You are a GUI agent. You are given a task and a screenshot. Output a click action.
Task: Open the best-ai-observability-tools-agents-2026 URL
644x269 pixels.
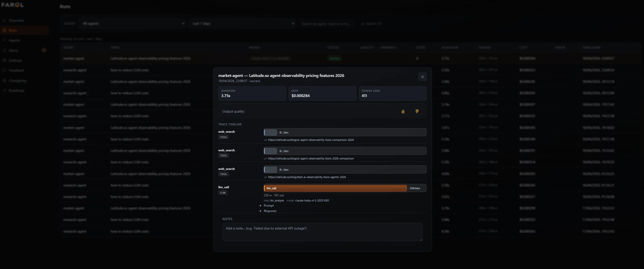pos(307,177)
